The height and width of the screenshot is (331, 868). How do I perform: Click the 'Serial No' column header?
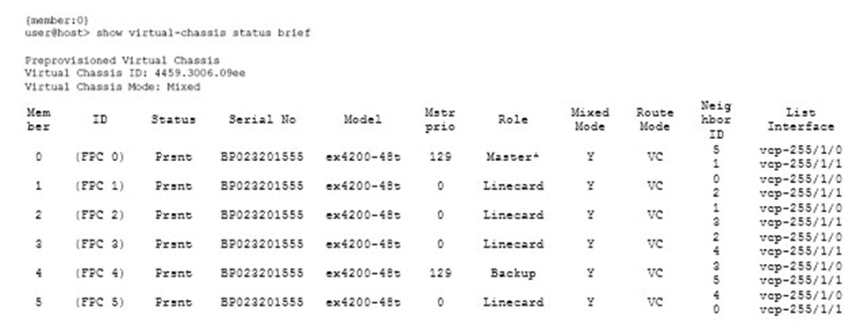click(x=262, y=120)
